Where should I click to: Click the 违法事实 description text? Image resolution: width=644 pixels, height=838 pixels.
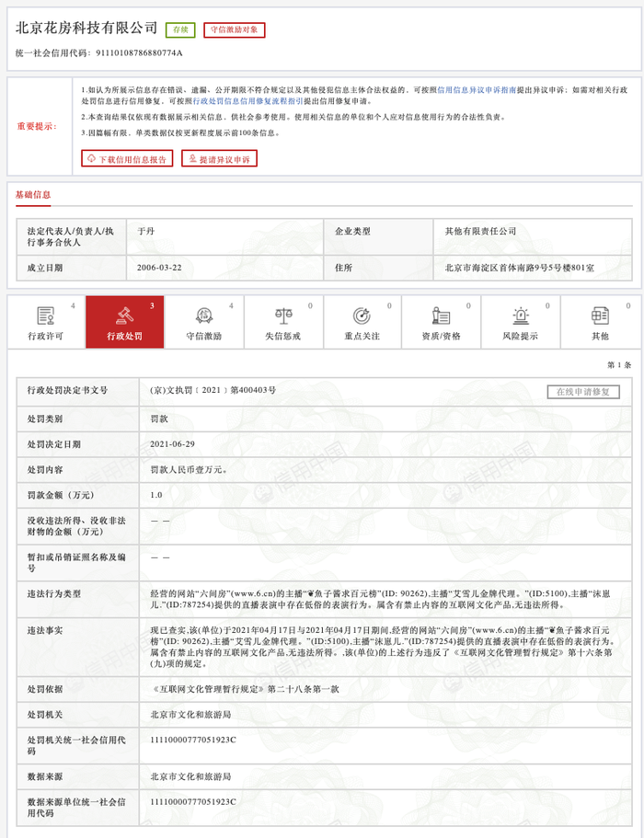[x=383, y=647]
